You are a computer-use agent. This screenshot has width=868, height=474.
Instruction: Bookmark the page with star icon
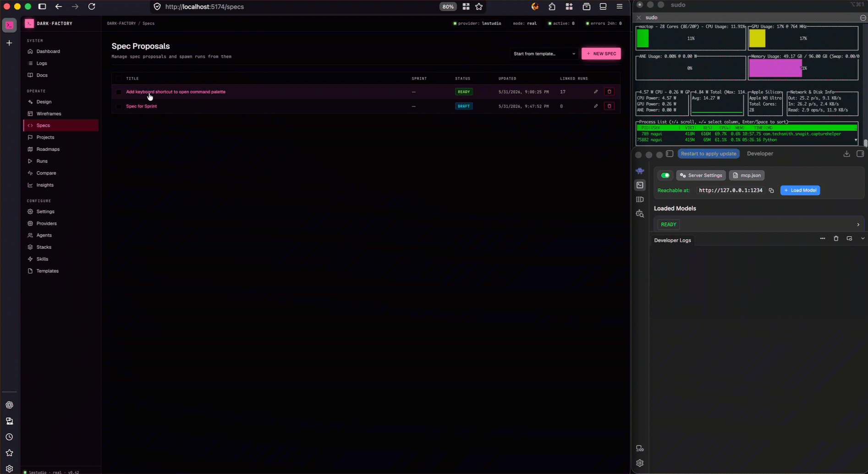tap(479, 6)
